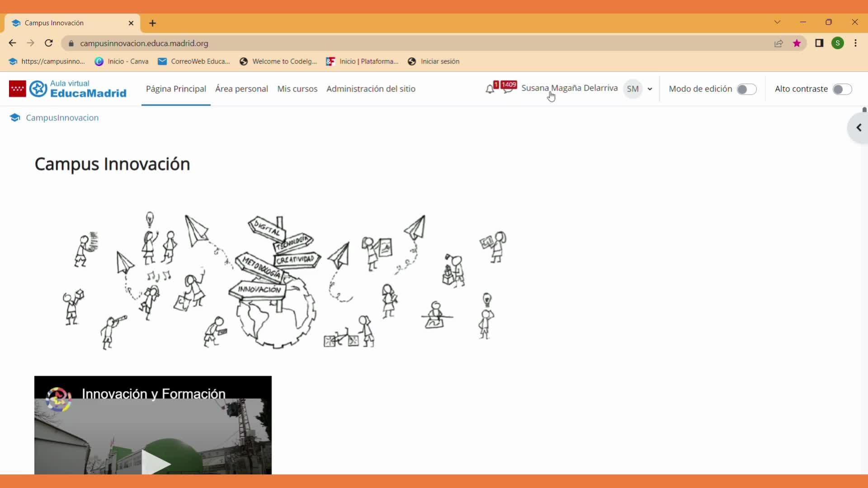This screenshot has height=488, width=868.
Task: Click the green S profile avatar in Chrome
Action: (x=838, y=43)
